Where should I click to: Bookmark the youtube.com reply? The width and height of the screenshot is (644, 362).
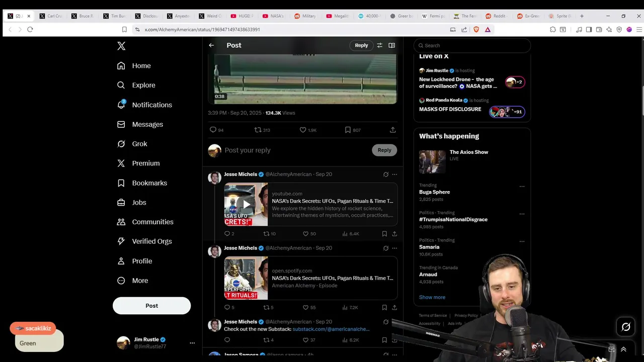(384, 234)
